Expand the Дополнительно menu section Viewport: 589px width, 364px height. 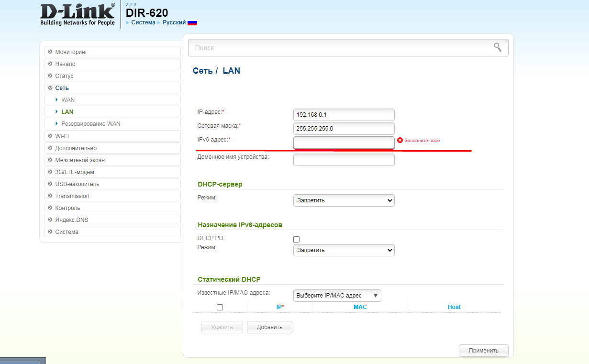click(112, 148)
